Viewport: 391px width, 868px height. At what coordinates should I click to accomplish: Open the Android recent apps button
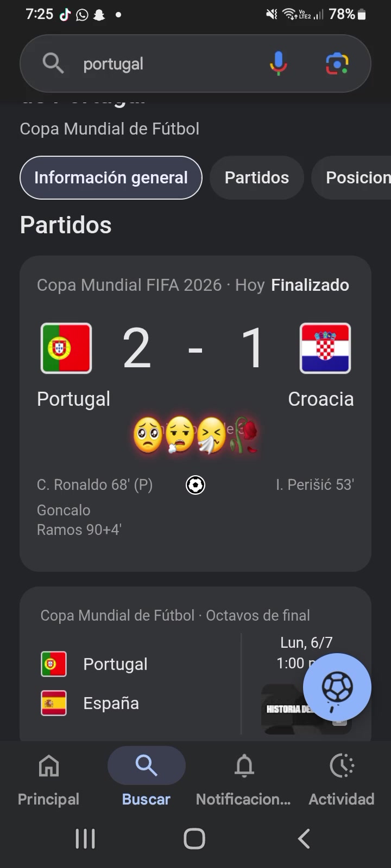pos(85,839)
